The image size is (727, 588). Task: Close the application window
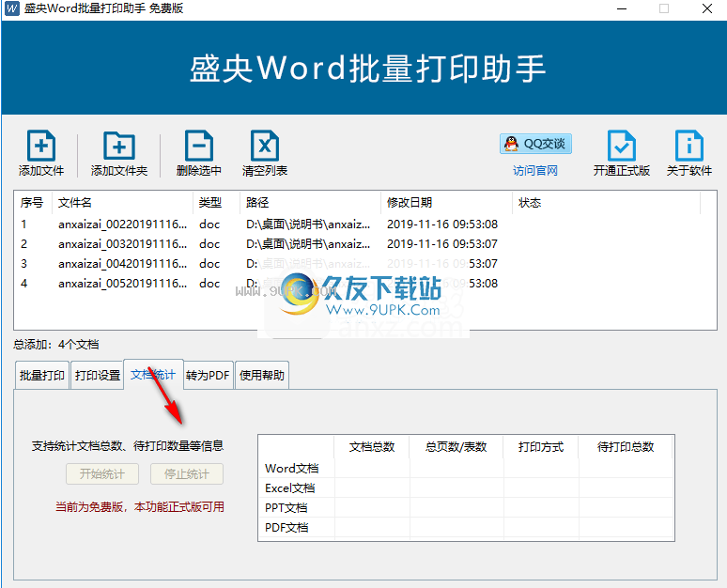tap(707, 8)
